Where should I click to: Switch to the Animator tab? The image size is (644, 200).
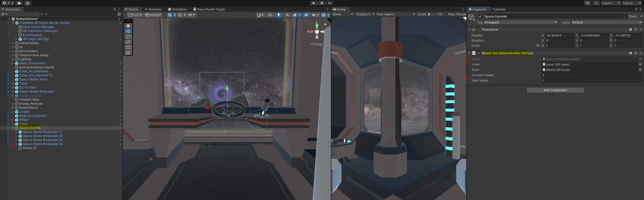click(153, 9)
